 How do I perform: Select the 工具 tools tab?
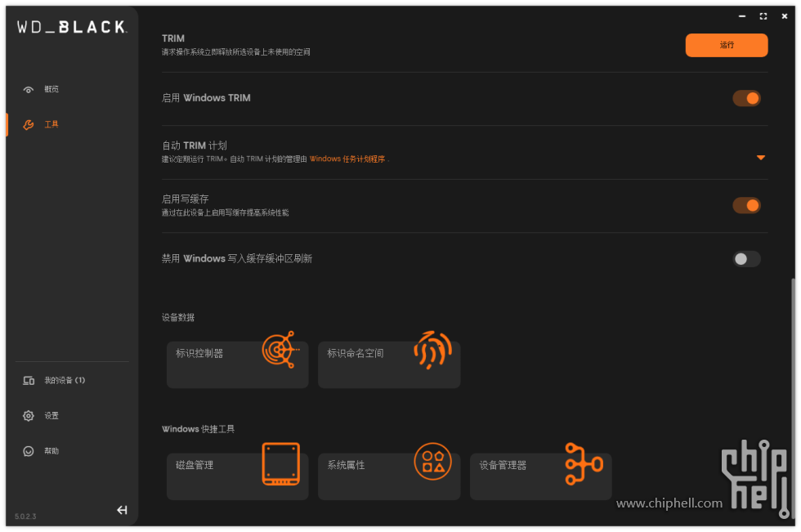51,124
